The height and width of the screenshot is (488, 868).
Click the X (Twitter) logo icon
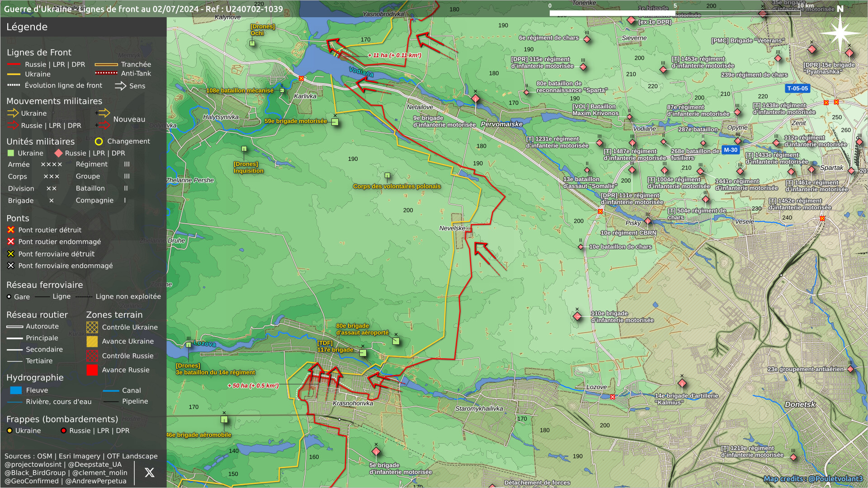click(x=149, y=473)
